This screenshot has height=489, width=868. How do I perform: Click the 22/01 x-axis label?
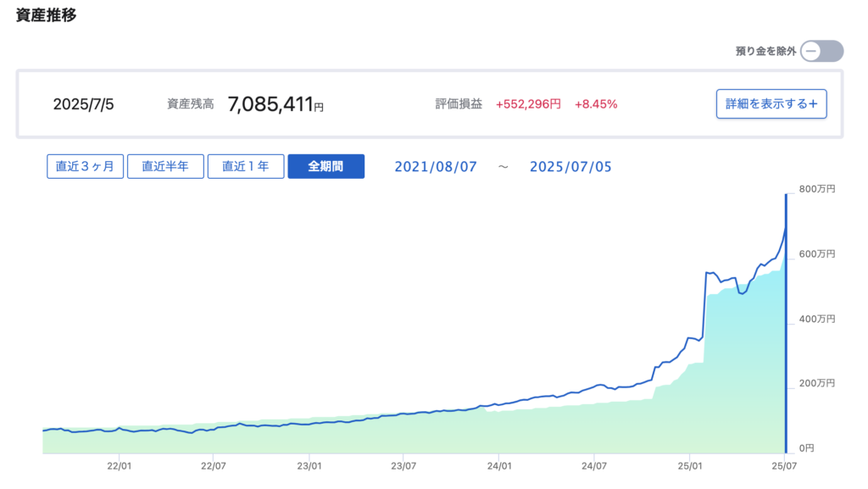(120, 465)
